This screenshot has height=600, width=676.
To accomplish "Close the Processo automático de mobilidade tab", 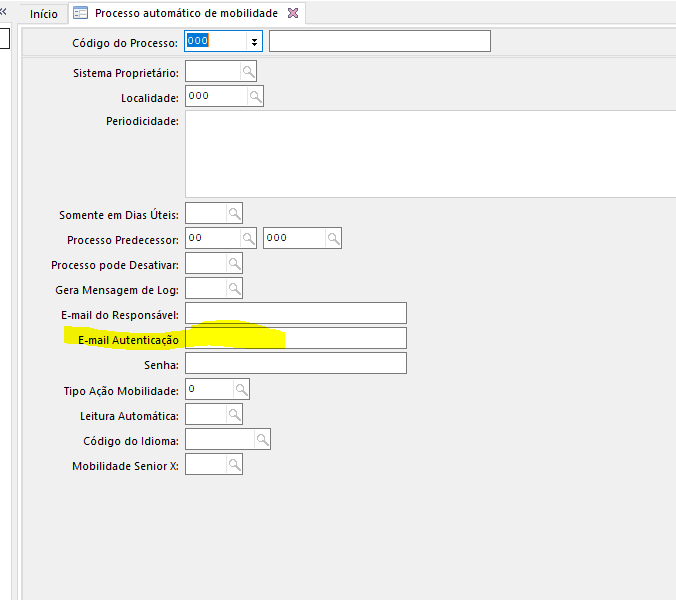I will [x=292, y=14].
